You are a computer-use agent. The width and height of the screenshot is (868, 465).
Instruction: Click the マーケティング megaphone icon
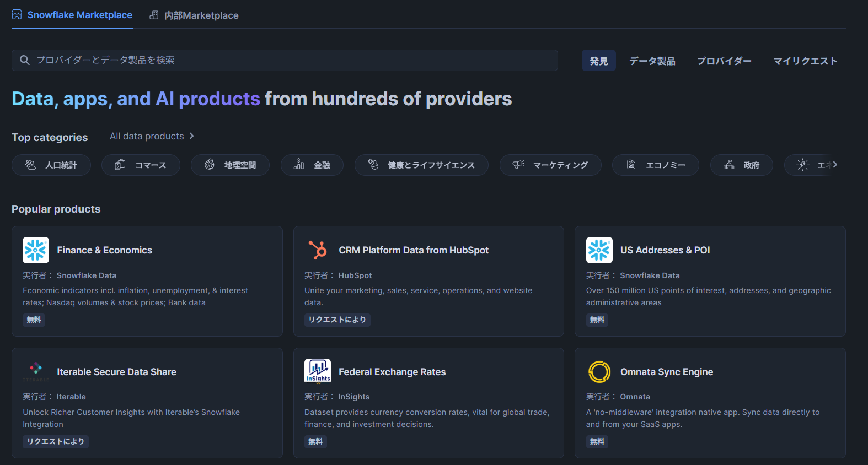518,165
